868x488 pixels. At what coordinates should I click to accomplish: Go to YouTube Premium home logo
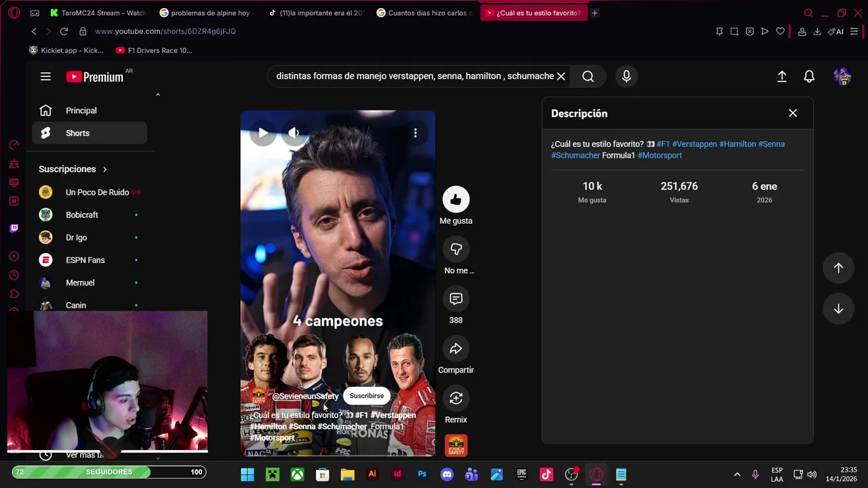(94, 77)
